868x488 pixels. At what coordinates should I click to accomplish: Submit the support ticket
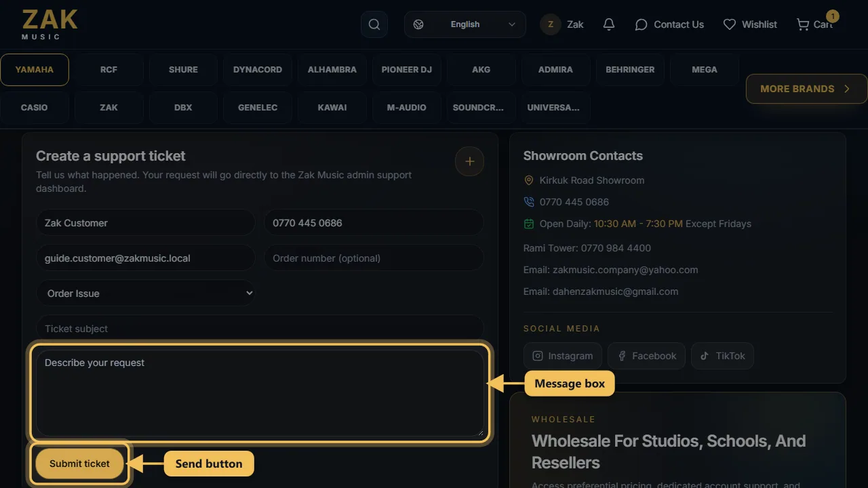click(79, 464)
